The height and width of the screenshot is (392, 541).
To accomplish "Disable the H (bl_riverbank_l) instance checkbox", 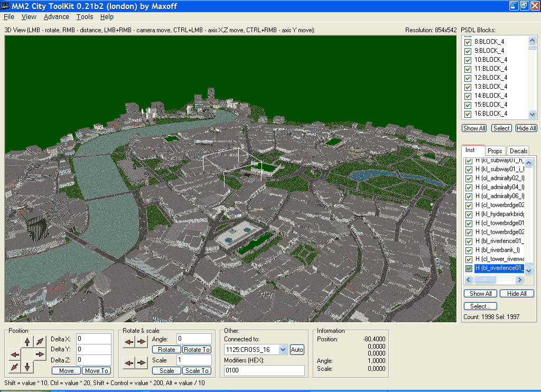I will [x=468, y=250].
